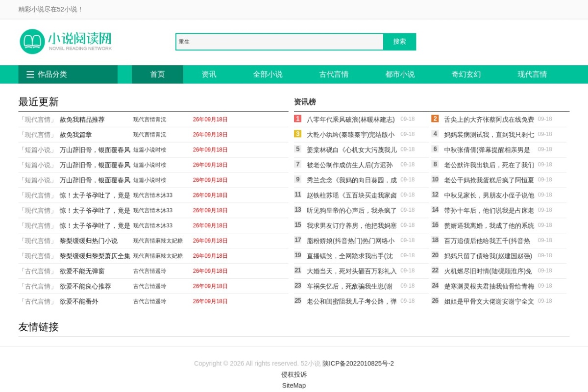The width and height of the screenshot is (588, 392).
Task: Select the 古代言情 navigation tab
Action: [x=334, y=74]
